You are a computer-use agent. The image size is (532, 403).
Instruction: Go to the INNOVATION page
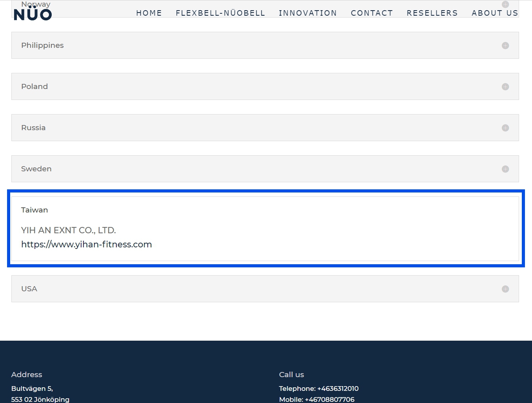[x=308, y=13]
